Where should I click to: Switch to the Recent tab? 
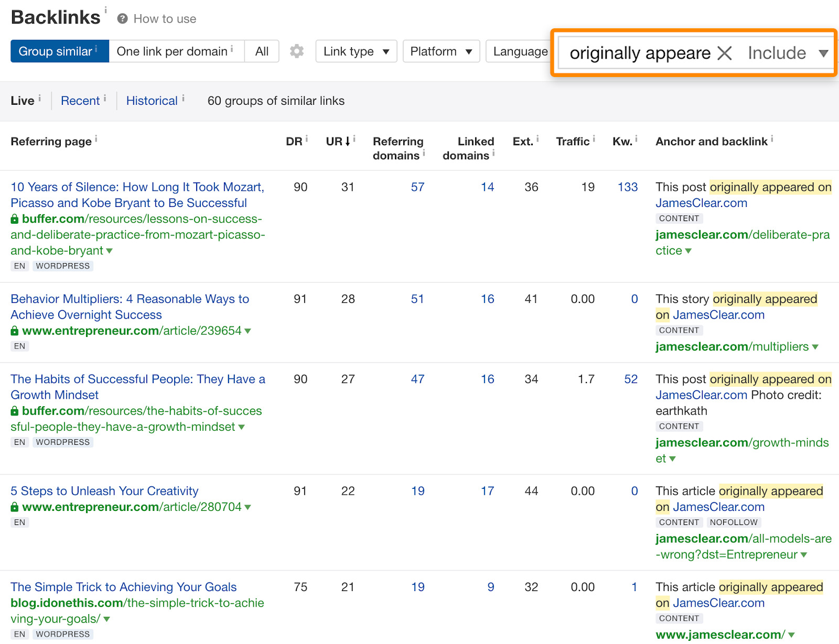[80, 100]
